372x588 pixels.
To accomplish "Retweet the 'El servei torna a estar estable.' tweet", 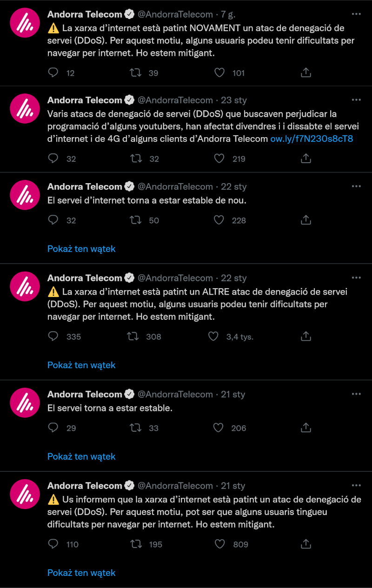I will 136,428.
